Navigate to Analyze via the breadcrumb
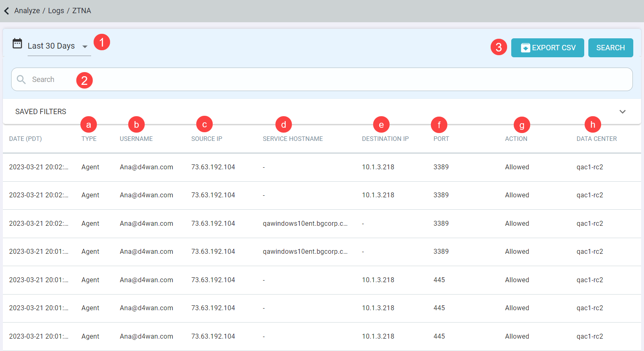This screenshot has width=644, height=351. pyautogui.click(x=26, y=11)
